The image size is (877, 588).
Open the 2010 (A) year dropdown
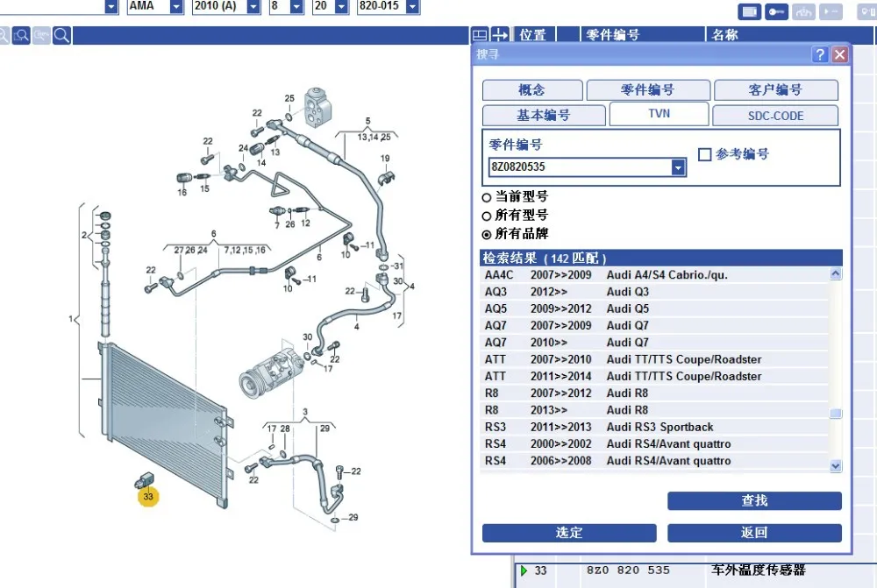point(254,7)
